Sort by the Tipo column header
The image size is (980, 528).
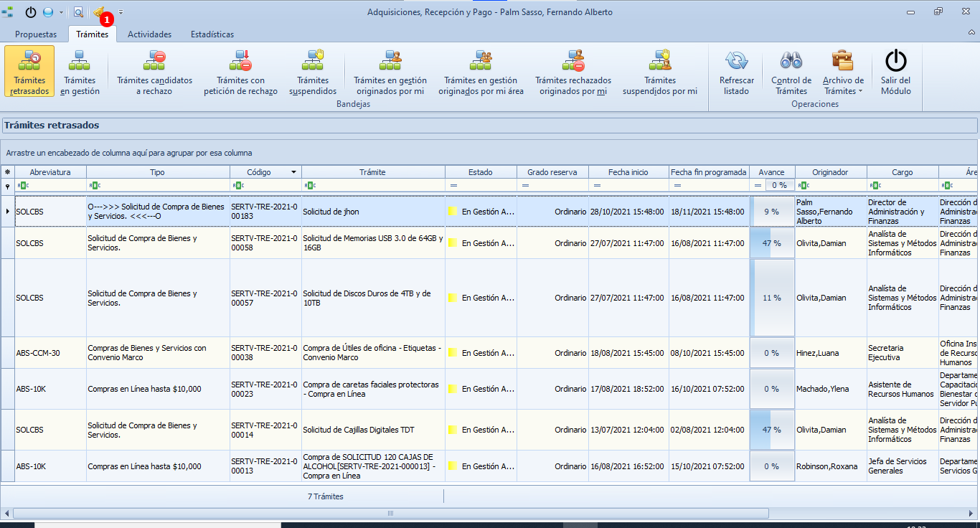[158, 172]
